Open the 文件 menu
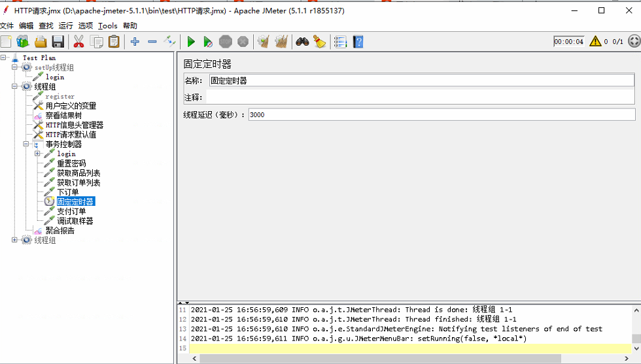Image resolution: width=641 pixels, height=364 pixels. (x=7, y=25)
